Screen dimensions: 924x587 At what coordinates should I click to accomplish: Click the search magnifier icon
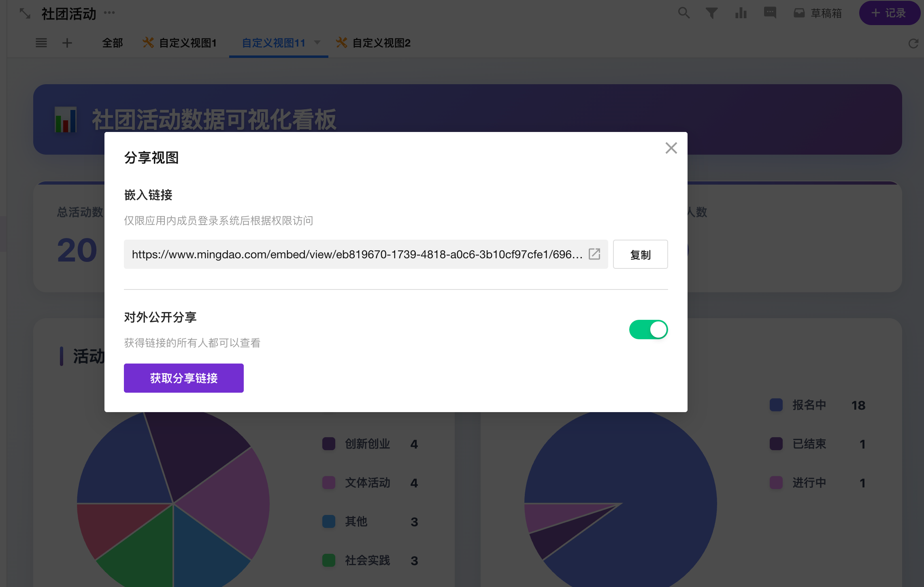coord(683,13)
